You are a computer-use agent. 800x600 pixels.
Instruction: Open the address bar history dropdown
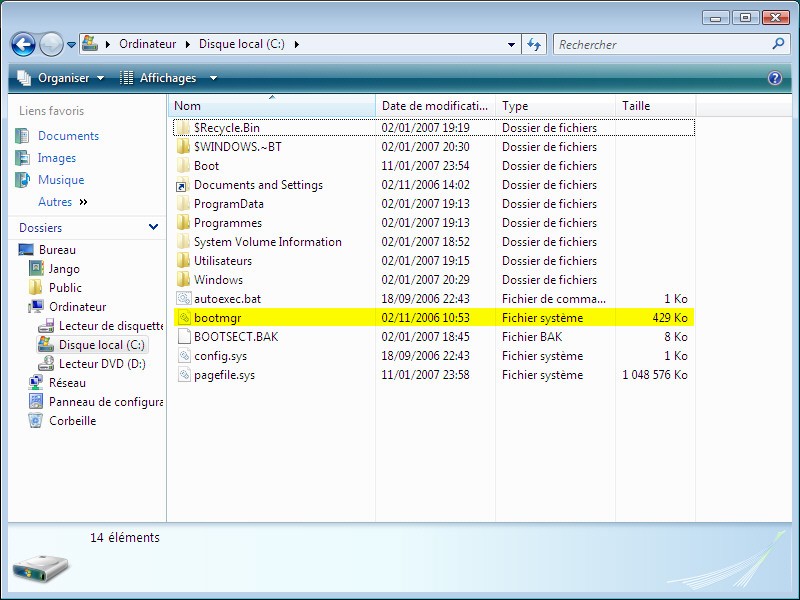pos(511,44)
